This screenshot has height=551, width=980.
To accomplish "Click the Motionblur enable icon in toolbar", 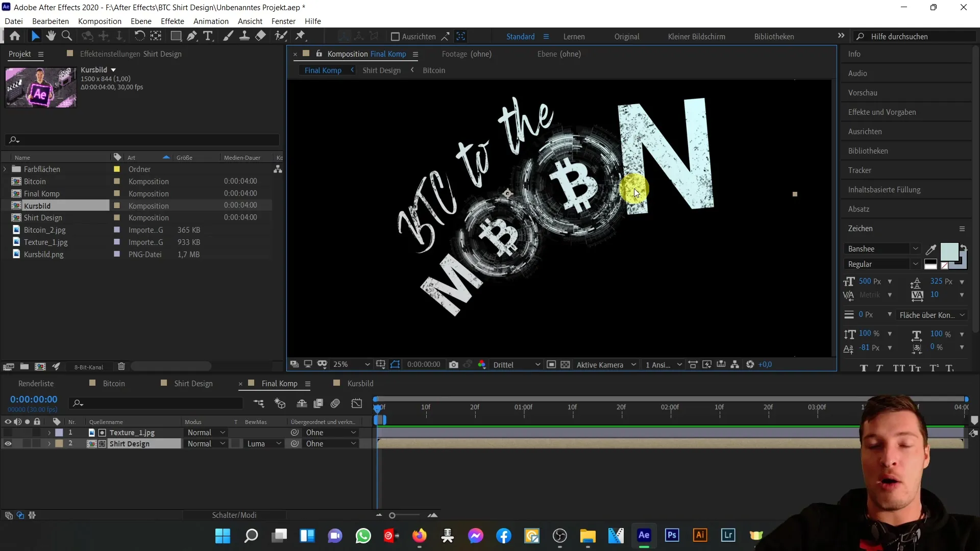I will [x=336, y=404].
